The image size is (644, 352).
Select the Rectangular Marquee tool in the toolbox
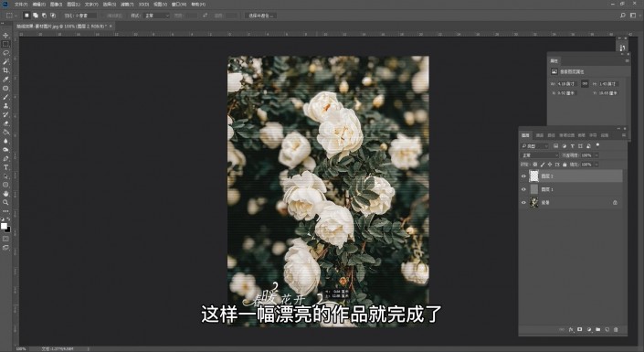[5, 44]
